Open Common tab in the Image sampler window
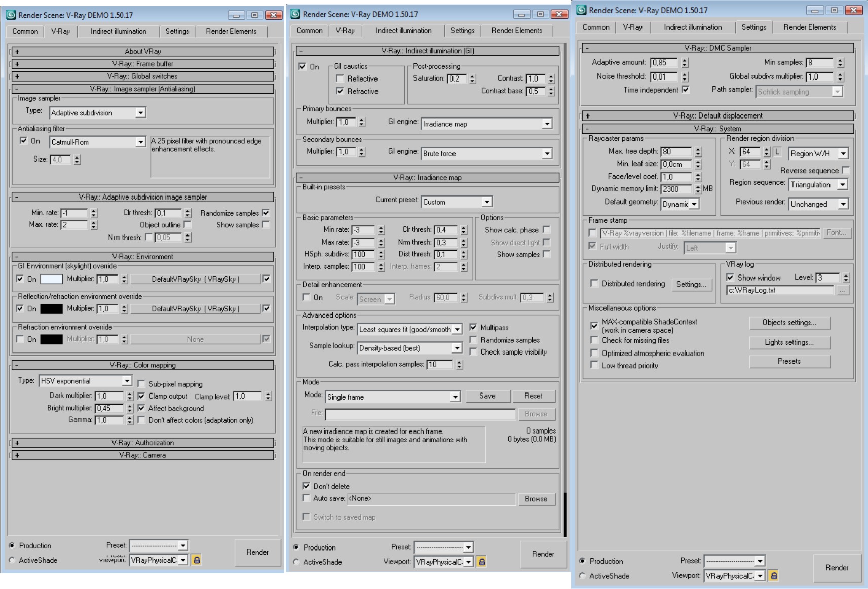This screenshot has height=589, width=868. click(x=25, y=31)
